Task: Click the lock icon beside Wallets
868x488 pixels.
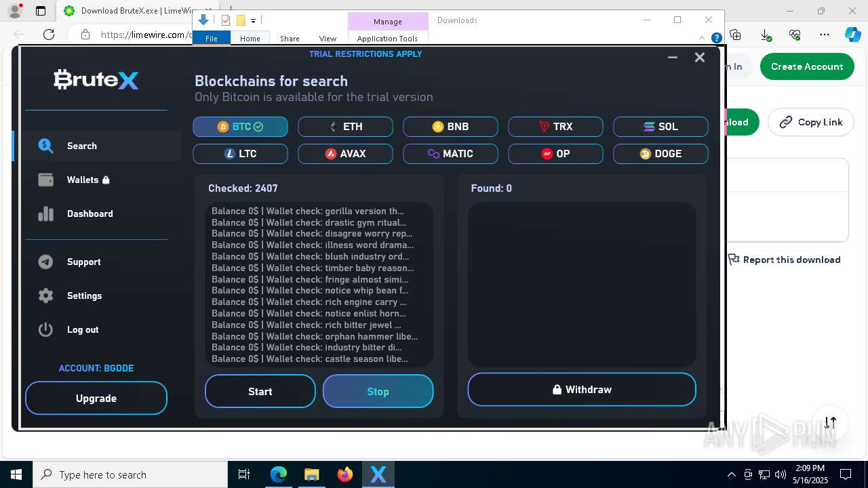Action: [106, 180]
